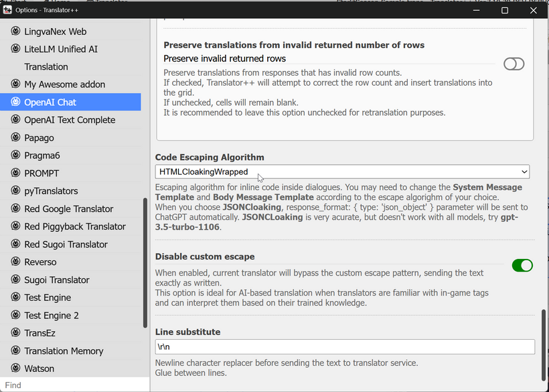549x392 pixels.
Task: Open the Code Escaping Algorithm dropdown
Action: pyautogui.click(x=342, y=172)
